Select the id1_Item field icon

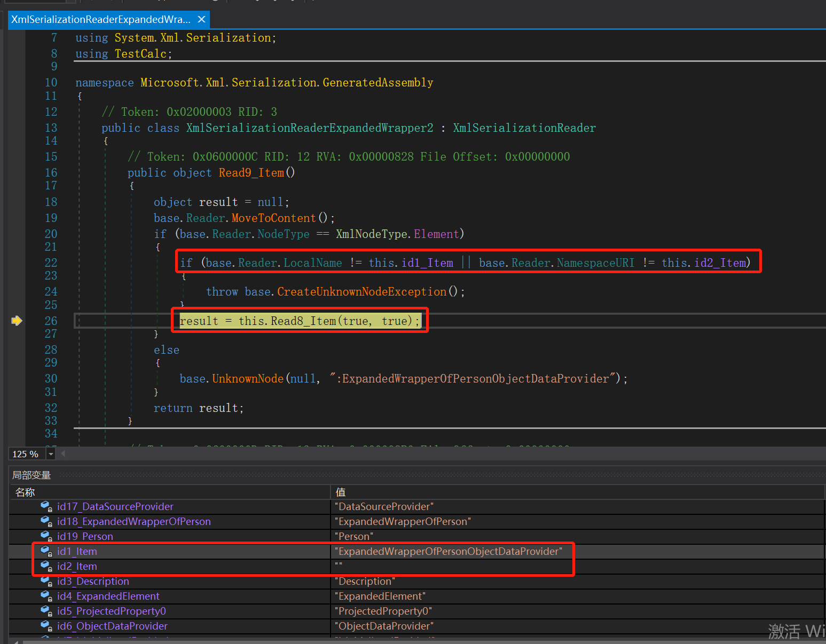[46, 551]
